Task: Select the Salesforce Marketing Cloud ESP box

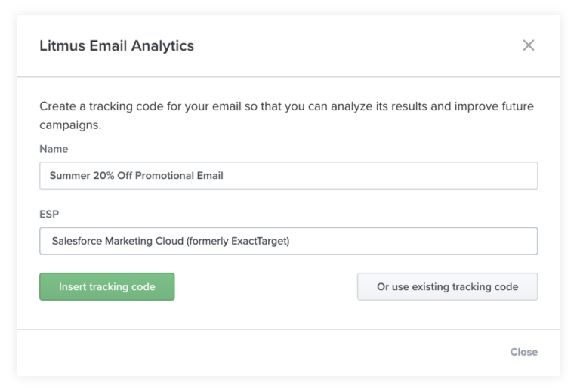Action: [288, 241]
